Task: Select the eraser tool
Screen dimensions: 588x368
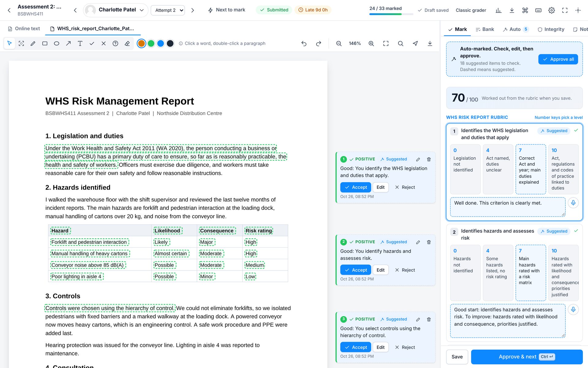Action: coord(127,44)
